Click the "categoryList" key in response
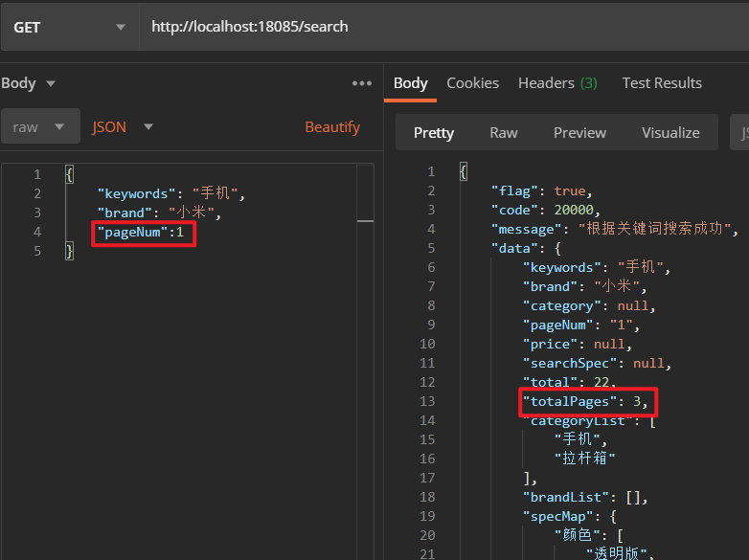Screen dimensions: 749x560 577,421
